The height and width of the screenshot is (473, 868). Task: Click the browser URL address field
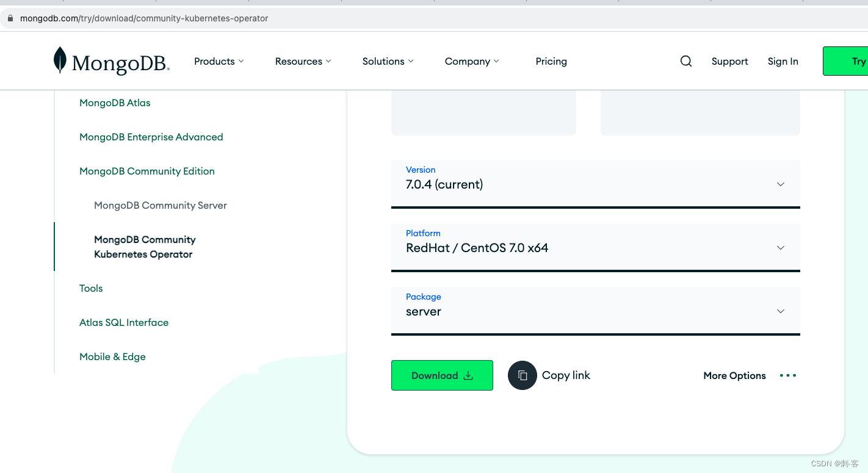[x=434, y=18]
